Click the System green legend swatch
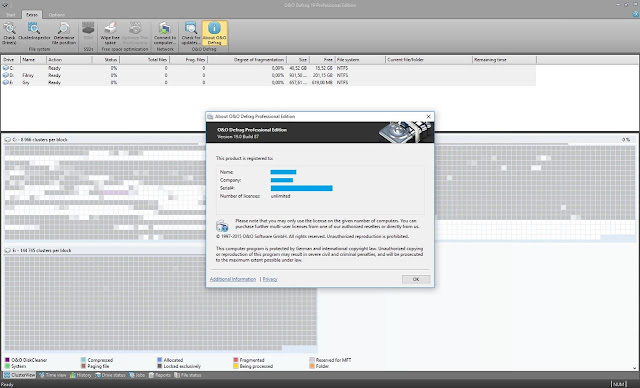This screenshot has height=388, width=640. click(7, 366)
